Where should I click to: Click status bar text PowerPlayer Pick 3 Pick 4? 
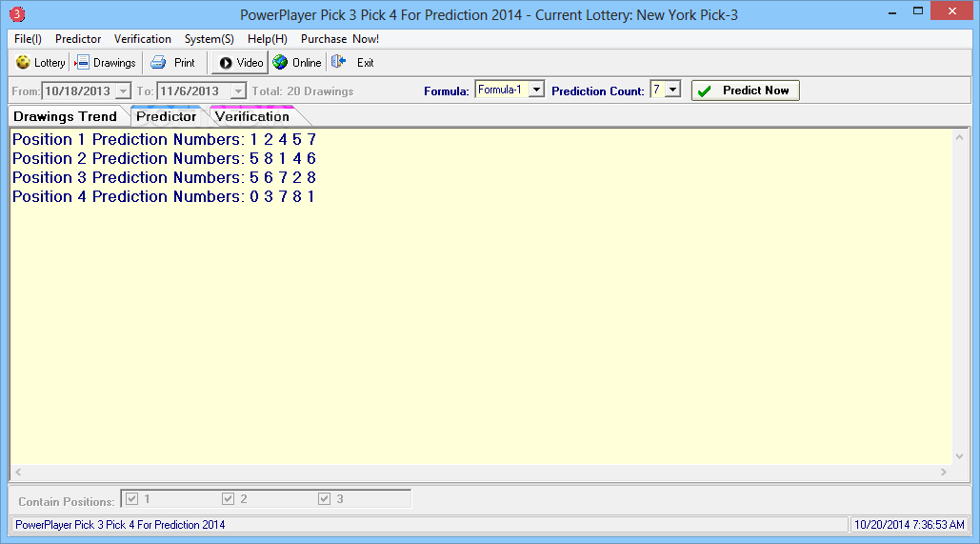pos(120,525)
